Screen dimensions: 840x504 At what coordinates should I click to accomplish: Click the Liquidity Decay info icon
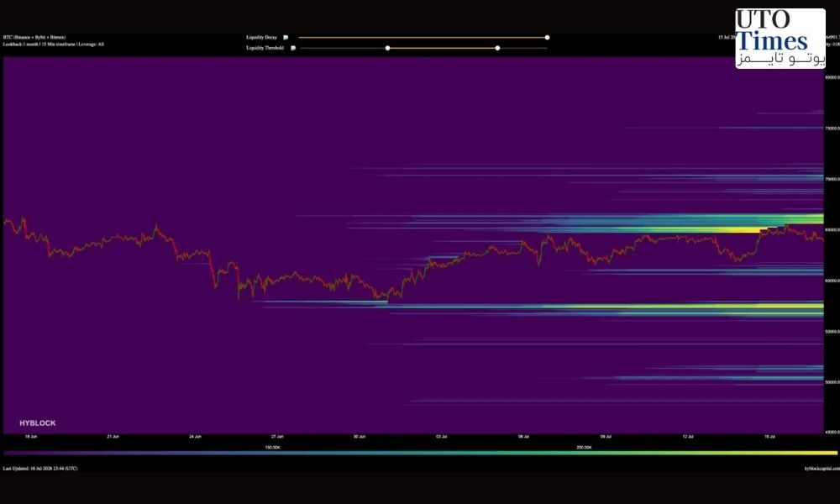[286, 38]
